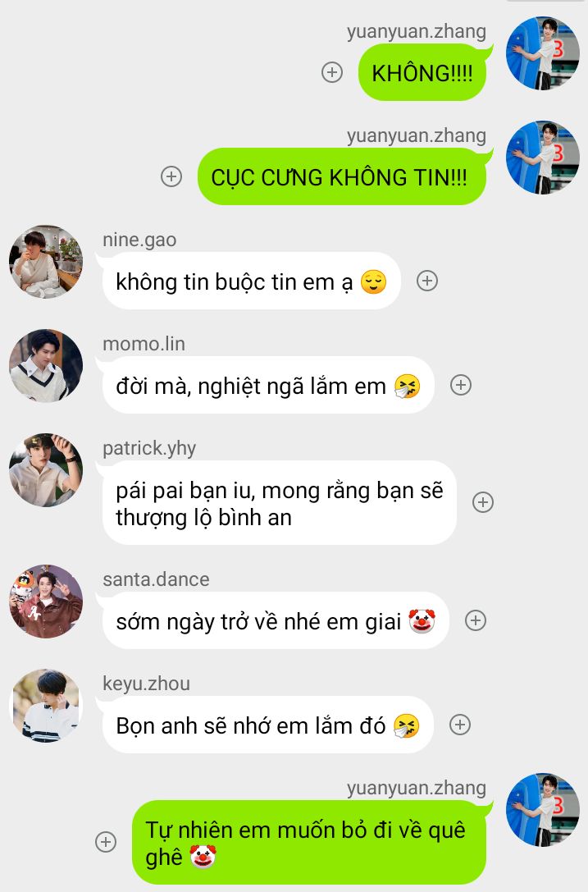Screen dimensions: 588x892
Task: Tap the plus icon beside "CỤC CƯNG KHÔNG TIN!!!"
Action: pos(171,176)
